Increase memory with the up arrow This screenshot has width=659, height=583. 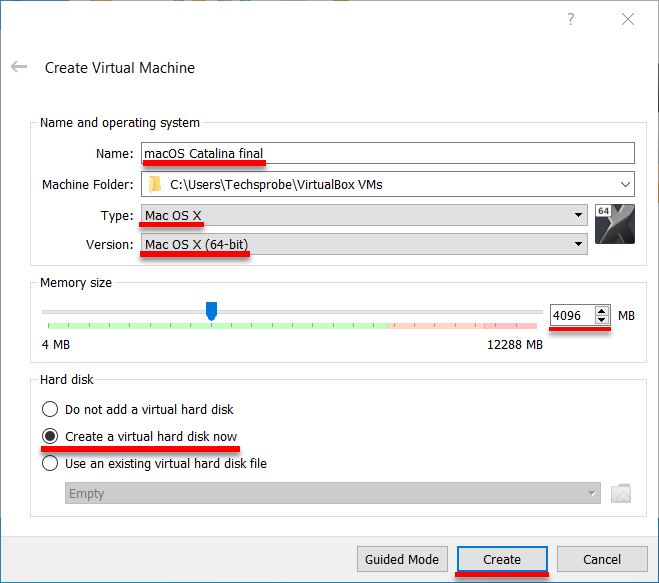[x=601, y=311]
